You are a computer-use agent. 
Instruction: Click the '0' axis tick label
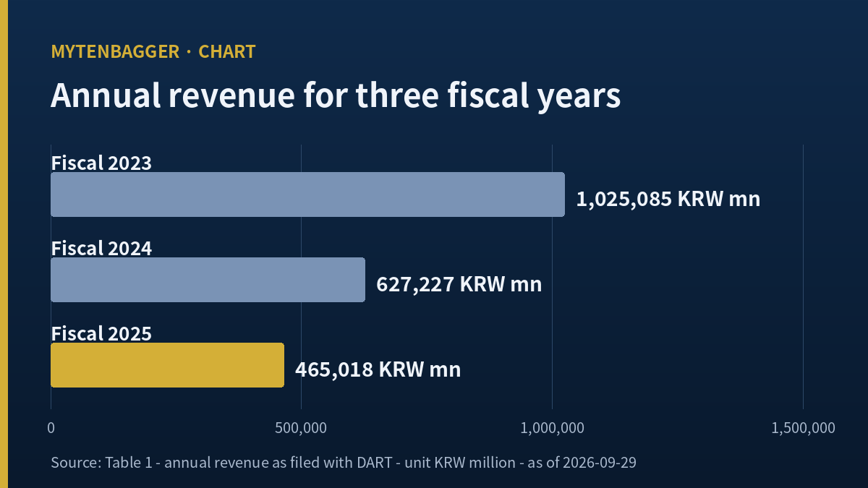coord(51,428)
